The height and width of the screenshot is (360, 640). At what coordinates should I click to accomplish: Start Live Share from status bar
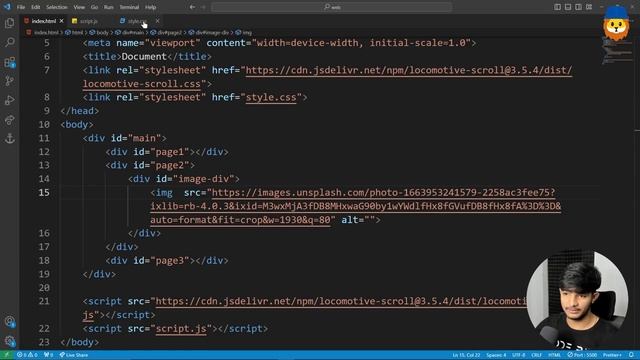[x=74, y=355]
